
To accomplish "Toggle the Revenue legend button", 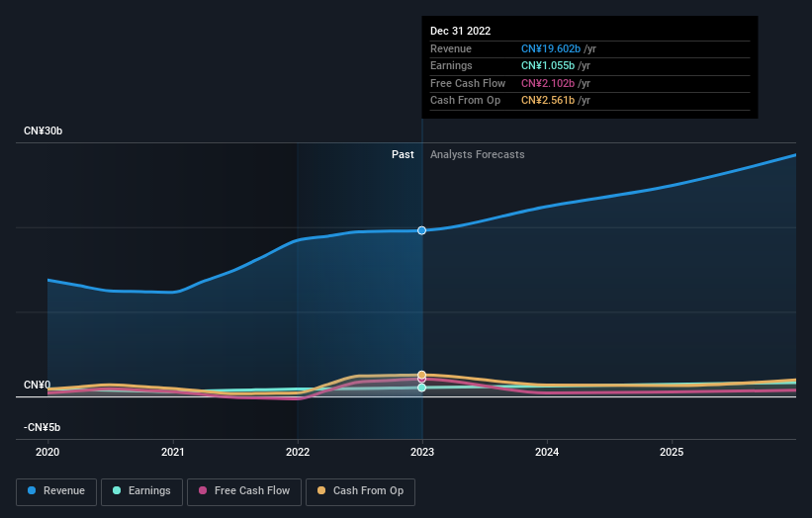I will pyautogui.click(x=56, y=491).
